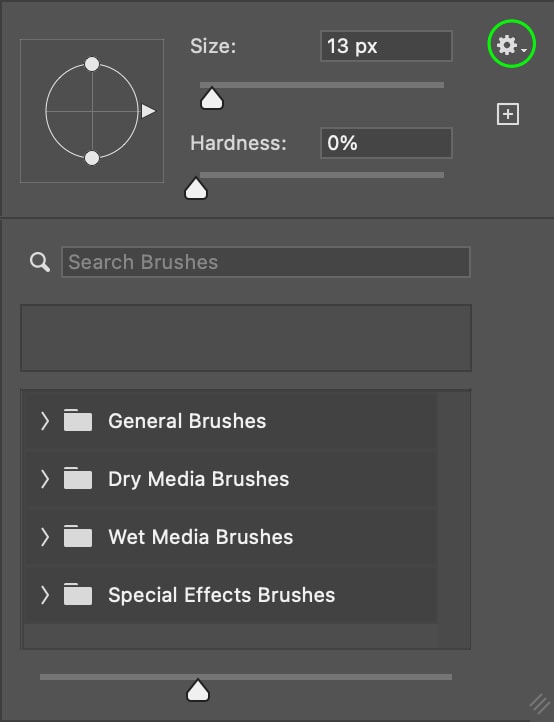Create a new brush preset with the plus icon
This screenshot has height=722, width=554.
[508, 114]
